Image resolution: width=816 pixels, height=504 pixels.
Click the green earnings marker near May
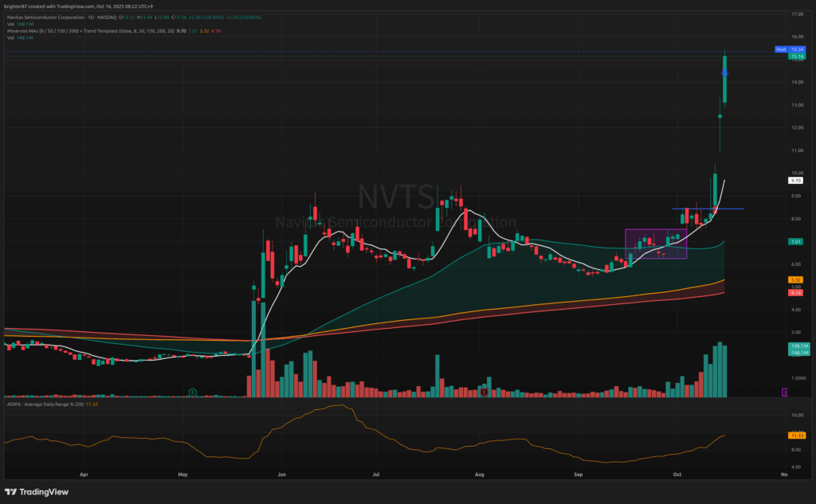tap(193, 392)
